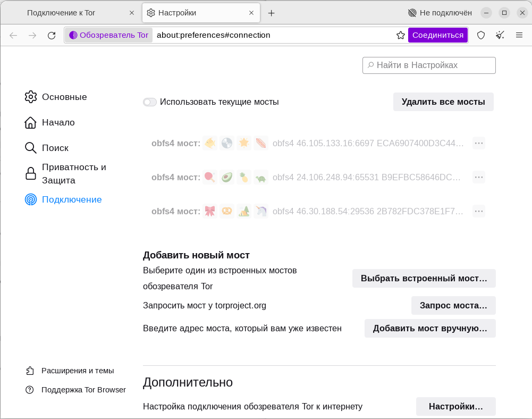Screen dimensions: 532x419
Task: Click the purple Соединиться button
Action: click(x=438, y=35)
